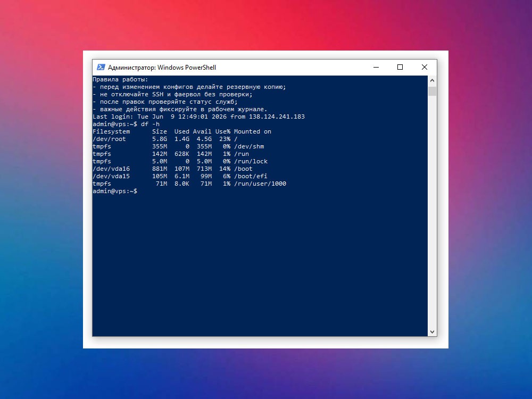
Task: Minimize the PowerShell window
Action: [x=376, y=67]
